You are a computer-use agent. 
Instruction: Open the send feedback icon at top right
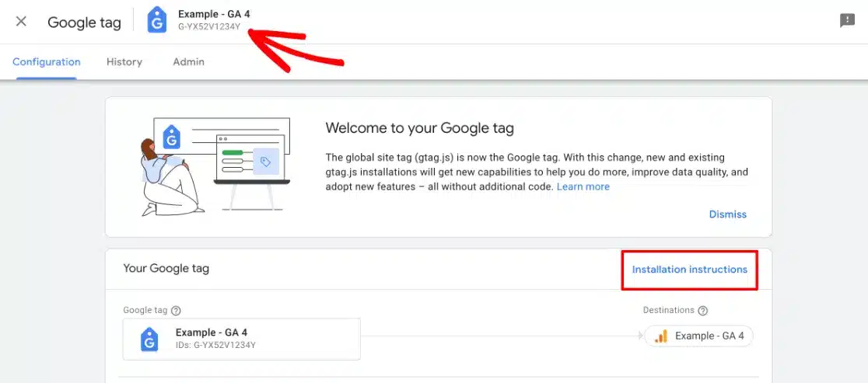pos(847,21)
